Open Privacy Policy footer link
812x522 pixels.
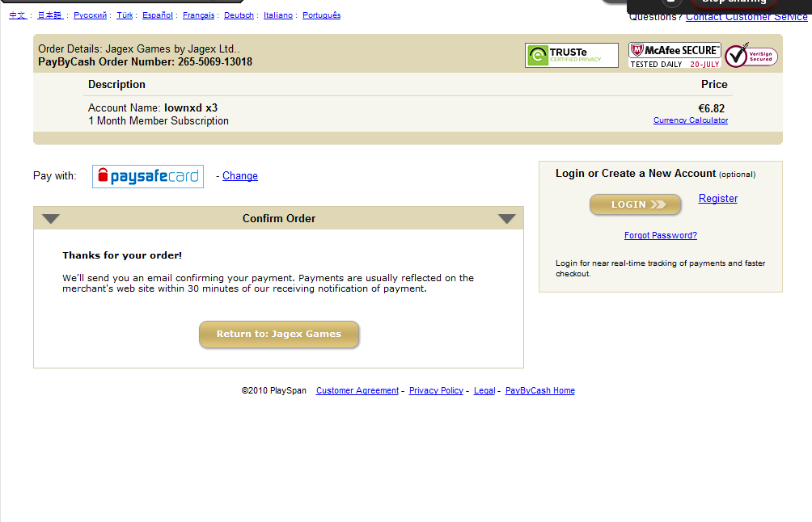436,390
